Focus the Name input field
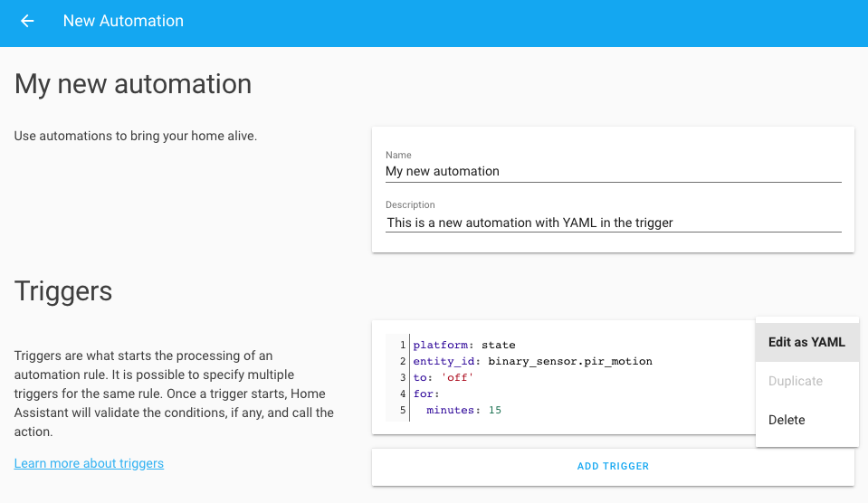 tap(613, 171)
